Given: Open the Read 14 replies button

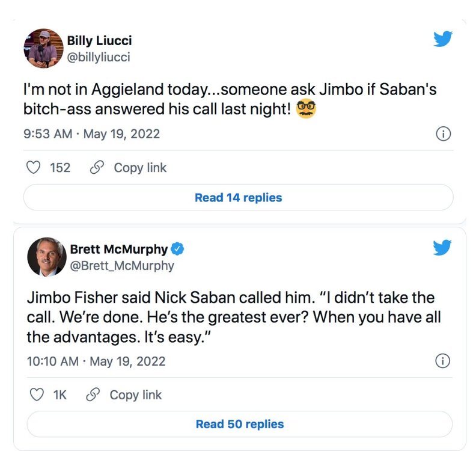Looking at the screenshot, I should [238, 197].
